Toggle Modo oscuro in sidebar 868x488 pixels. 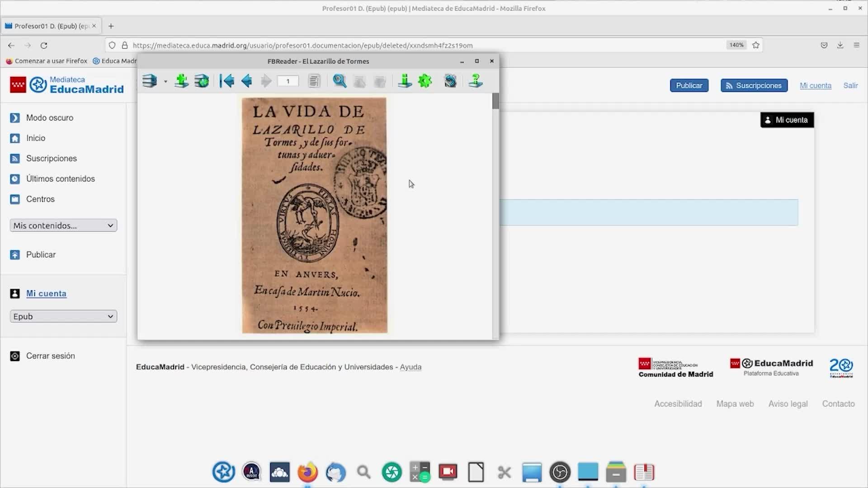click(x=49, y=118)
